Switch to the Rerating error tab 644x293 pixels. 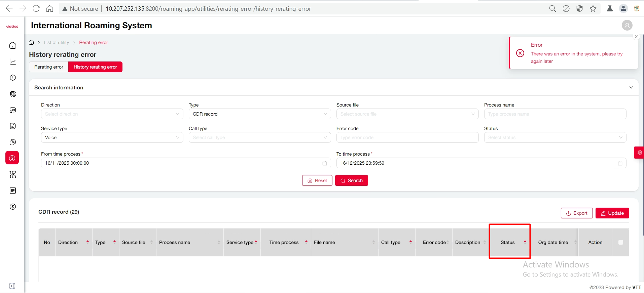click(x=49, y=67)
